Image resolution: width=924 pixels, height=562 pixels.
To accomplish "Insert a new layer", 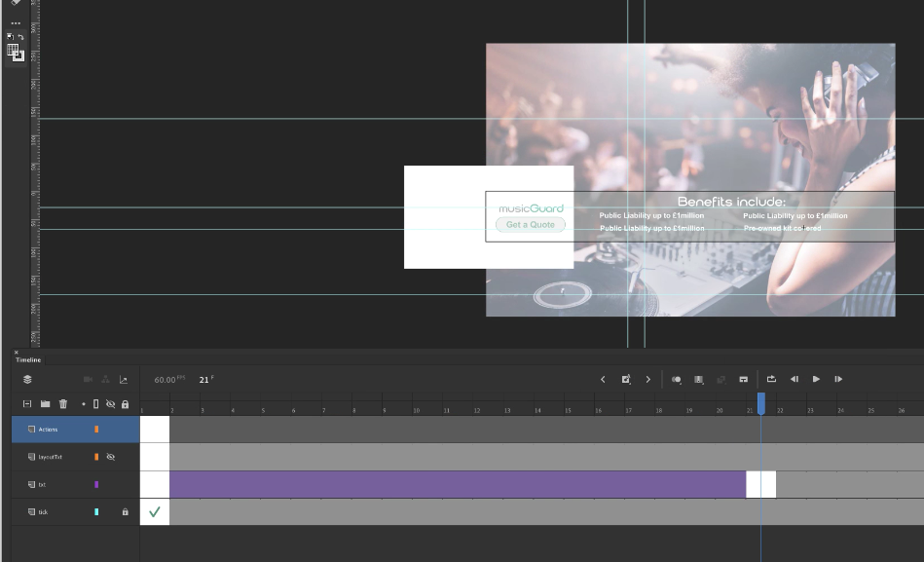I will tap(27, 402).
